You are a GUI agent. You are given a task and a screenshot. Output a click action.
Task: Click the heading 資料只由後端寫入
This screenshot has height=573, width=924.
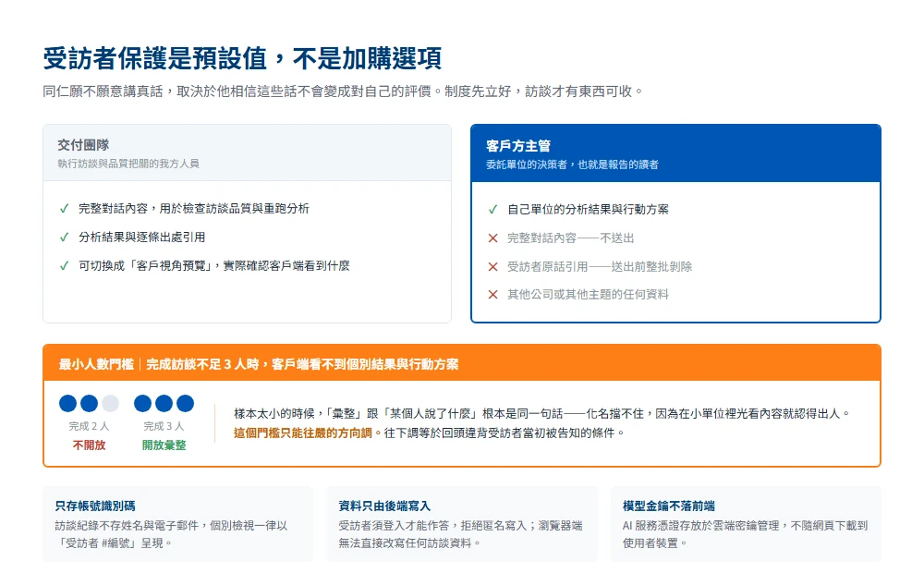pyautogui.click(x=384, y=506)
